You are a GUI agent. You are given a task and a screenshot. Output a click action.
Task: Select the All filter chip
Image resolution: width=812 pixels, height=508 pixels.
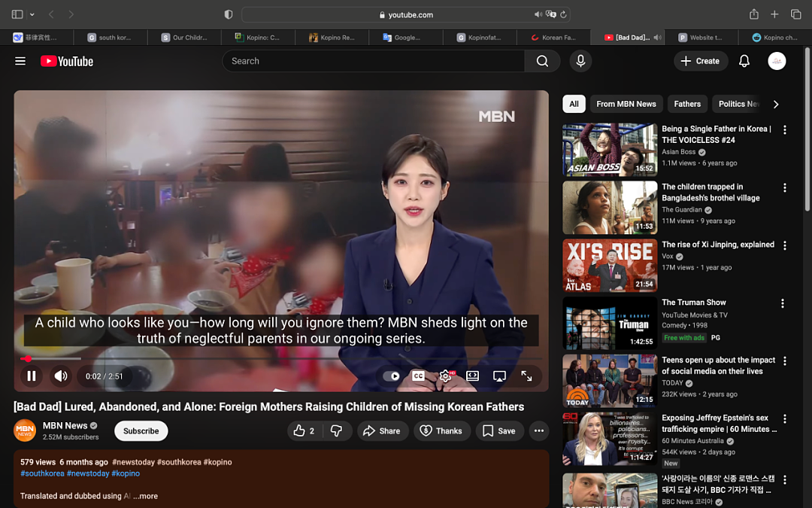[574, 104]
